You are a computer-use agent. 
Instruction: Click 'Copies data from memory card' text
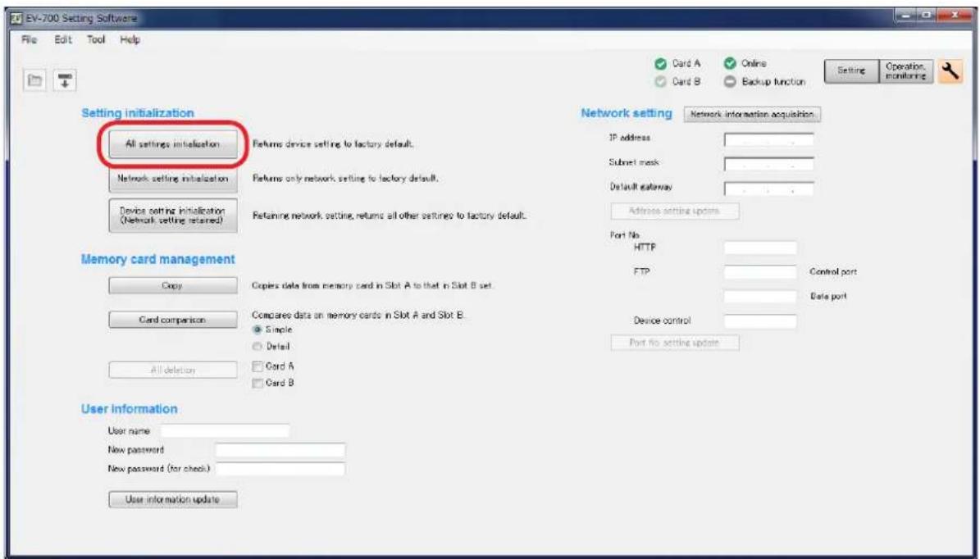point(372,285)
